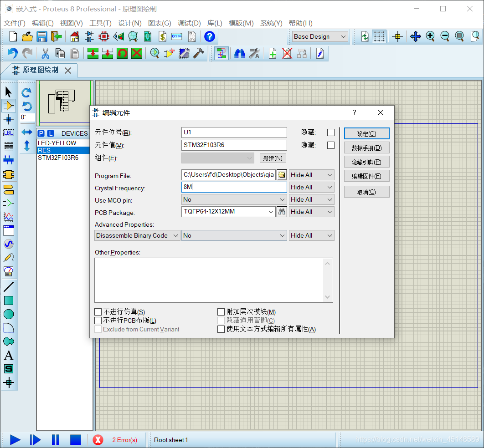484x448 pixels.
Task: Click the 新建(N) button
Action: point(273,158)
